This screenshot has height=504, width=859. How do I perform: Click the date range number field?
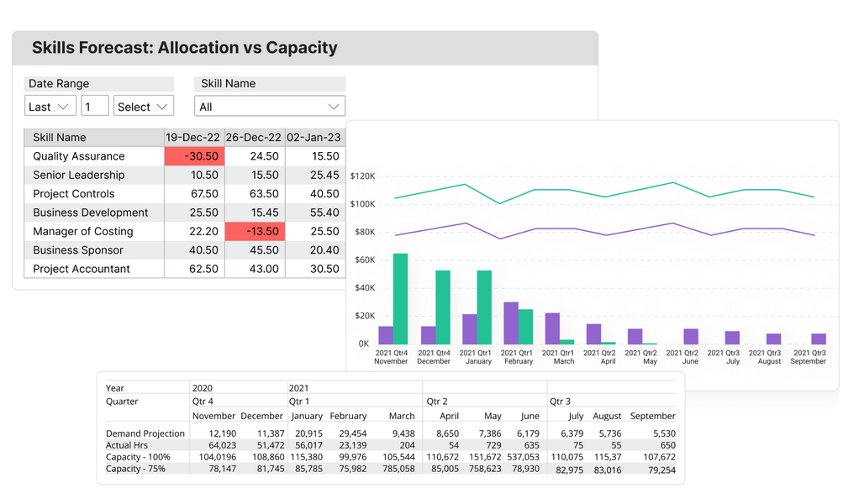[95, 107]
